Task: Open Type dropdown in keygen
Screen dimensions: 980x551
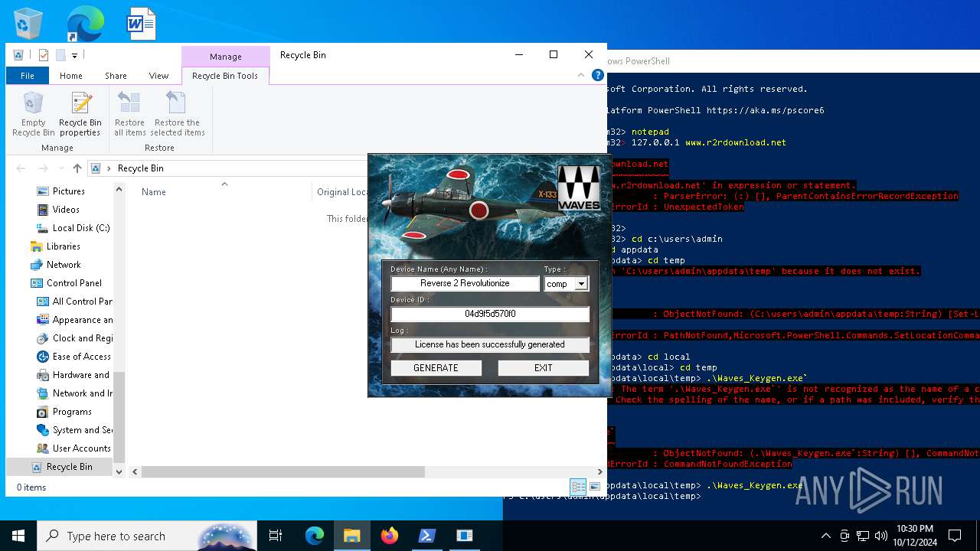Action: (x=581, y=284)
